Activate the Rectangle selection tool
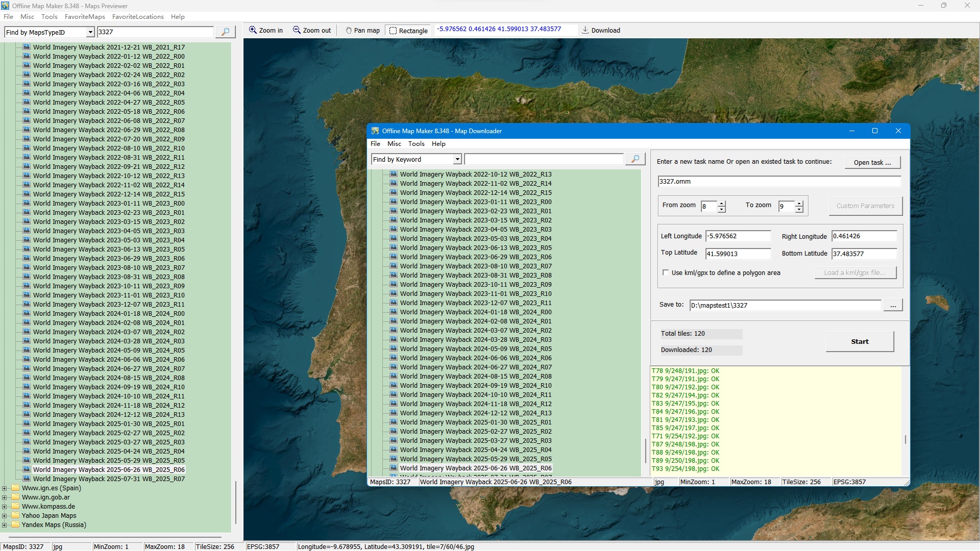Viewport: 980px width, 551px height. coord(408,31)
